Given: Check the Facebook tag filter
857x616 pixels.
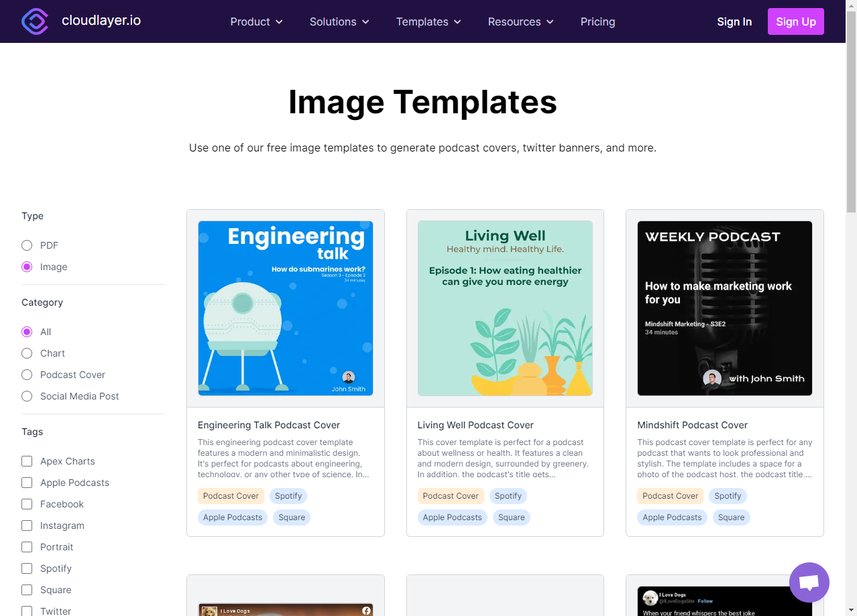Looking at the screenshot, I should coord(26,504).
